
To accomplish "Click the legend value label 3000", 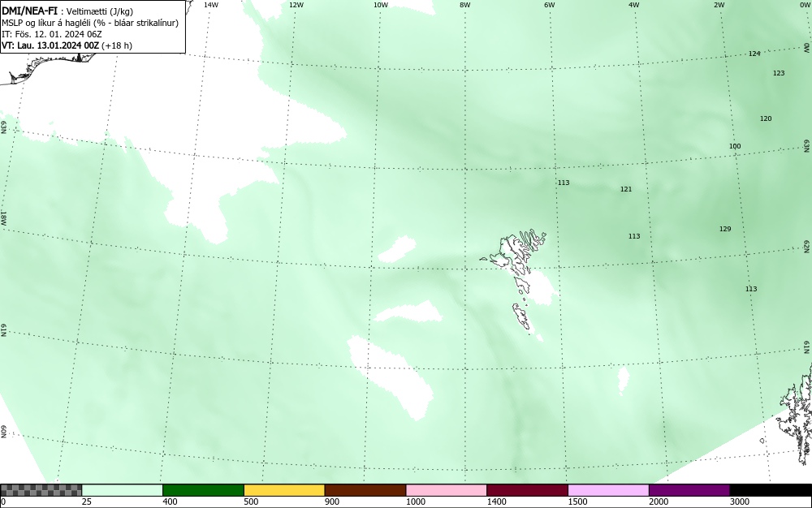I will tap(740, 502).
